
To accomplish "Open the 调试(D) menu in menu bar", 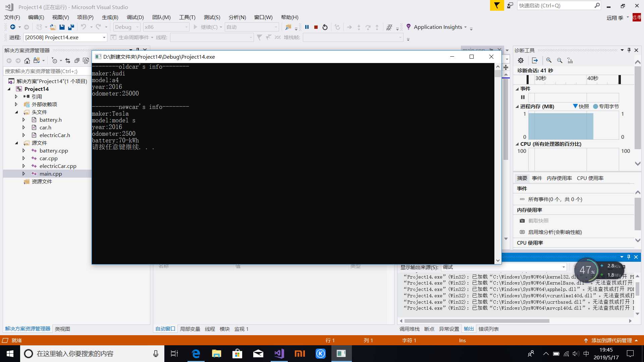I will click(135, 17).
